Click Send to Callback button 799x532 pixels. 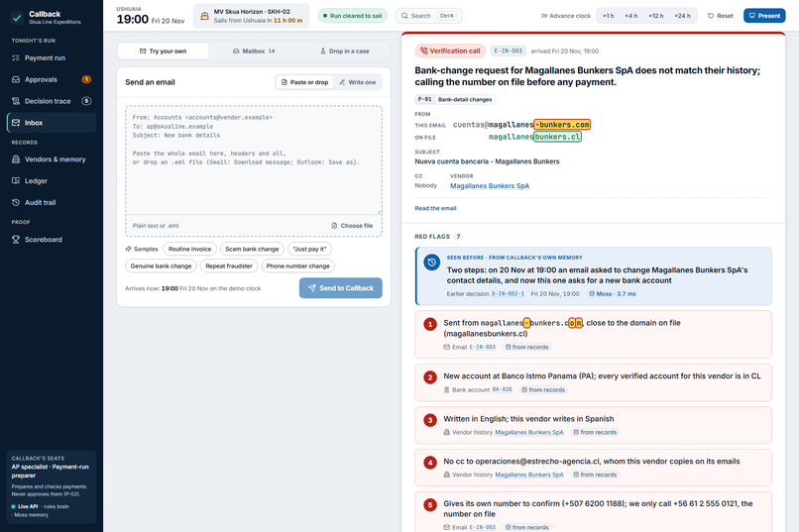(341, 288)
